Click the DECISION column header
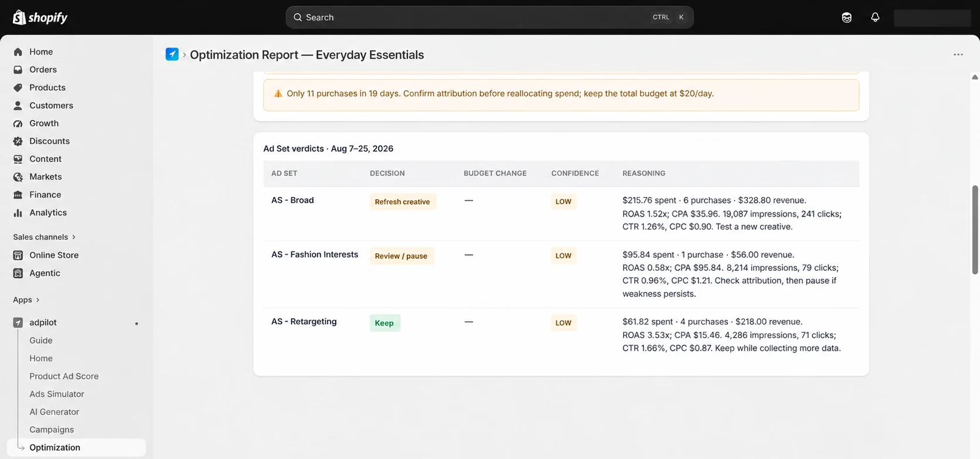 click(x=387, y=174)
